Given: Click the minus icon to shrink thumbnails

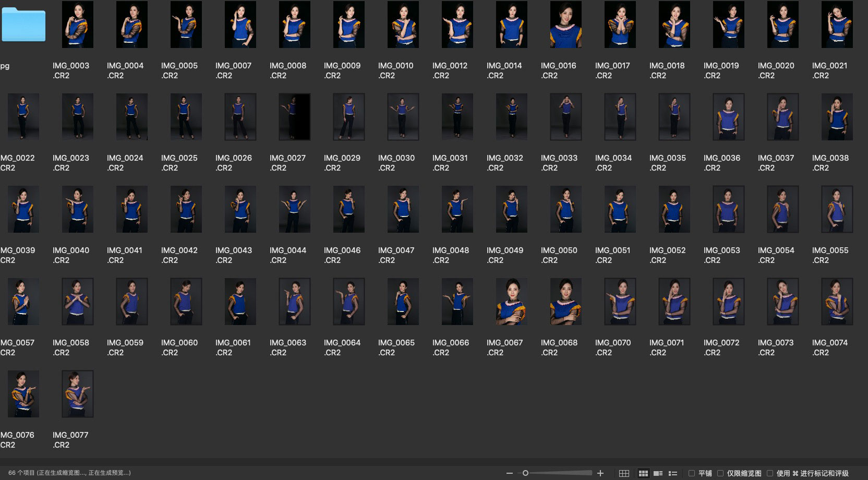Looking at the screenshot, I should pos(509,473).
